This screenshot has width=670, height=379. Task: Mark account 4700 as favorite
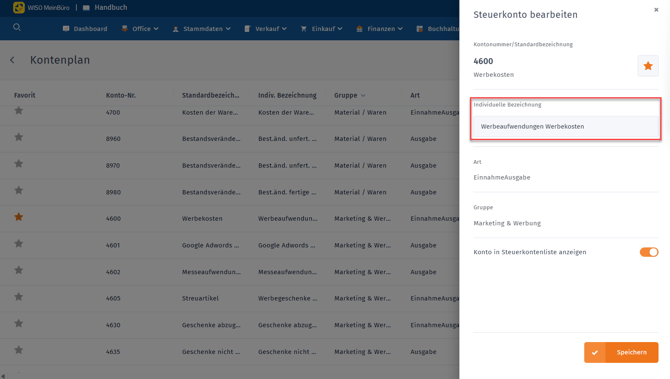[18, 111]
